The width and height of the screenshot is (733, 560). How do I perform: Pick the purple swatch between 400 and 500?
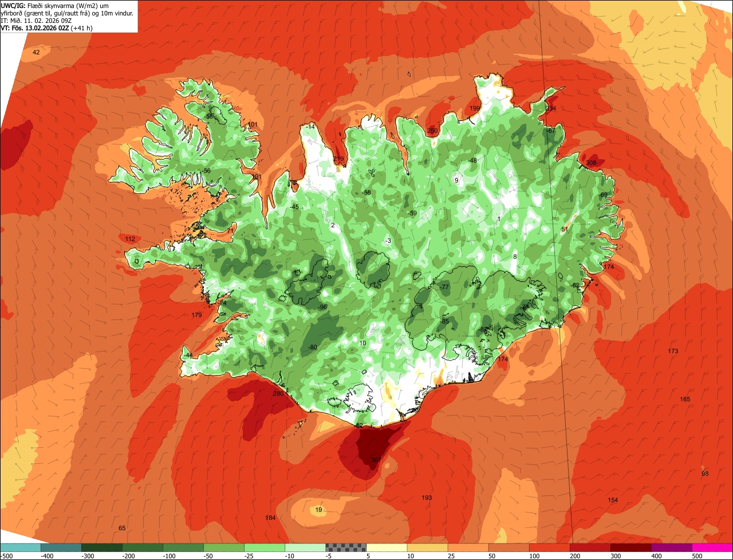671,547
